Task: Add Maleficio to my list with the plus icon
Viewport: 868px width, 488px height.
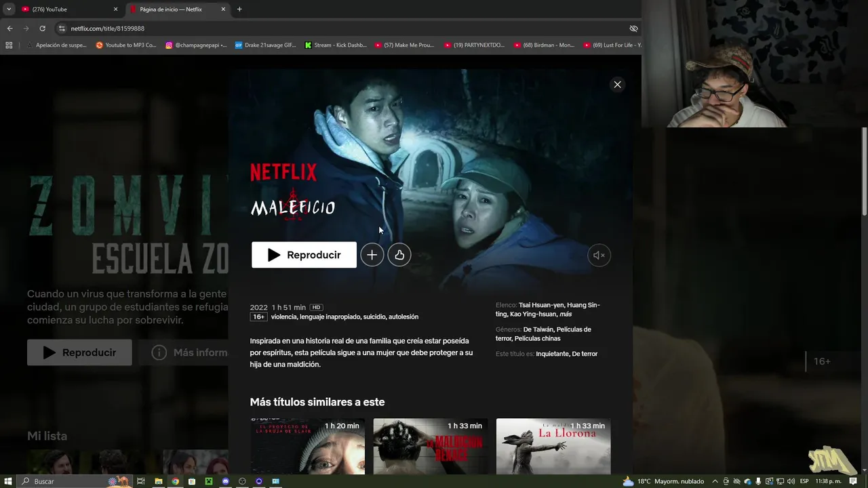Action: (372, 255)
